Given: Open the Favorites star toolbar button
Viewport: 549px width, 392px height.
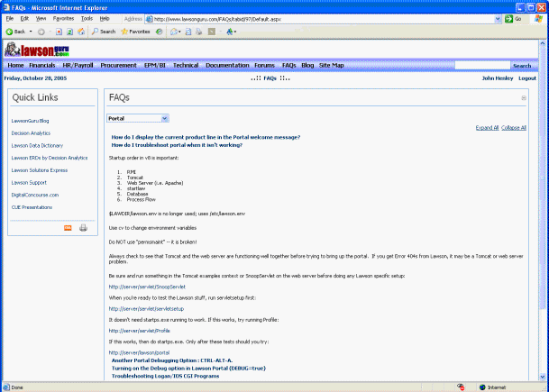Looking at the screenshot, I should 135,32.
